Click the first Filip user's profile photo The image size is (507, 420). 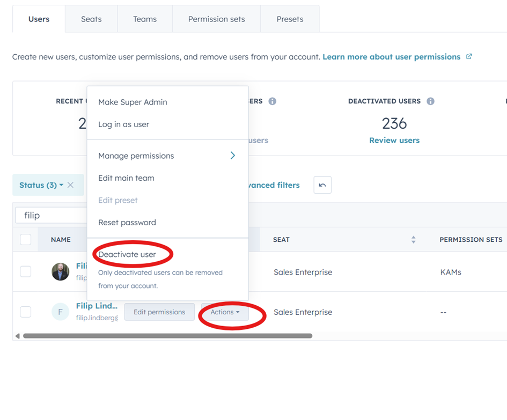[60, 272]
